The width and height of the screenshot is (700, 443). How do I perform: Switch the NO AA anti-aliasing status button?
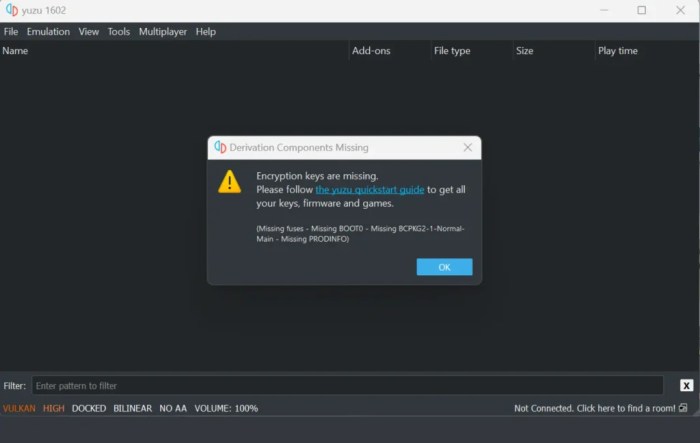(x=173, y=408)
